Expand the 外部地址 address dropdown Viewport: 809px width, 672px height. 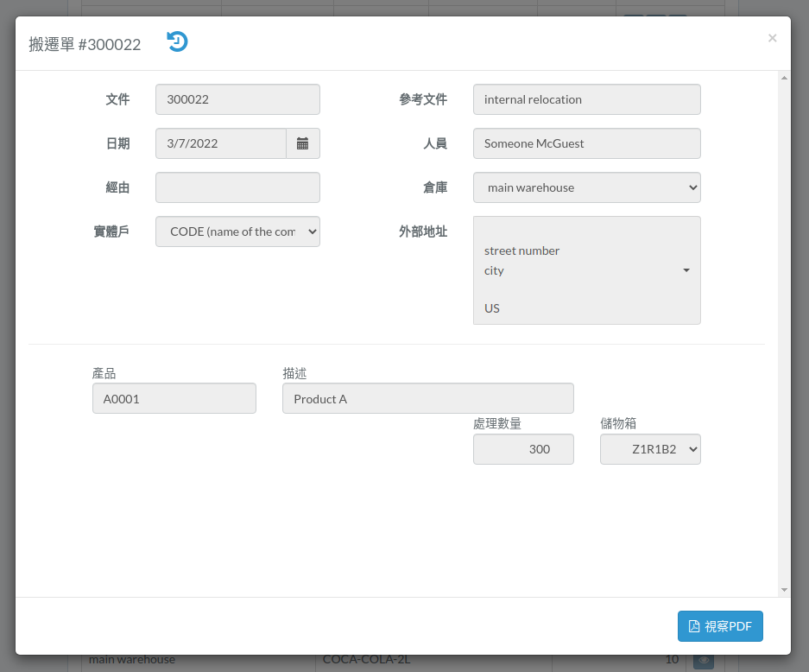click(x=586, y=270)
